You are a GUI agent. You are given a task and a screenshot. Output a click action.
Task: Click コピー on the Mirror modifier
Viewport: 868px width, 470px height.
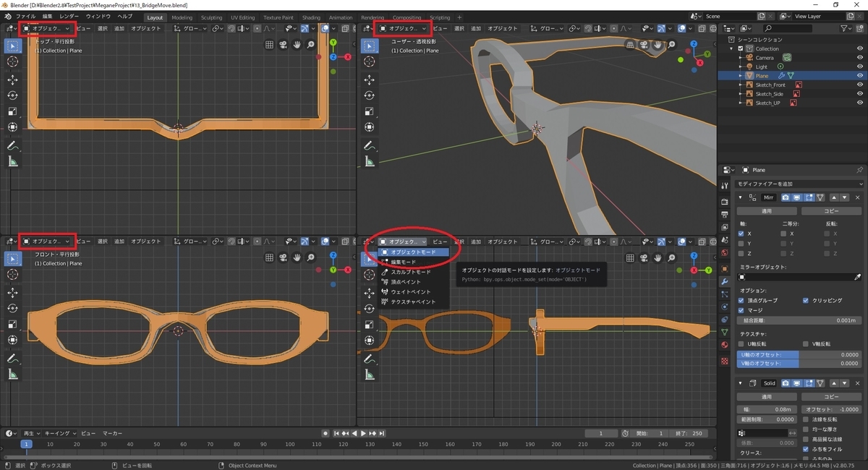(x=831, y=211)
